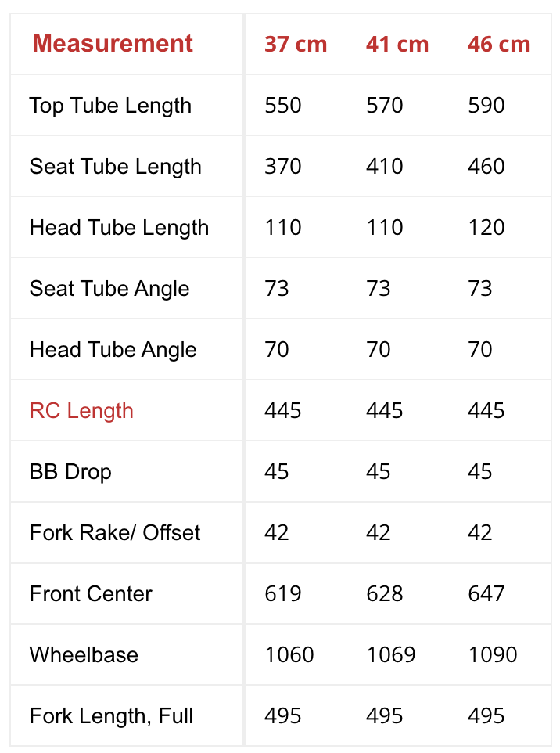Select the Front Center value 619
The image size is (560, 753).
click(x=283, y=594)
